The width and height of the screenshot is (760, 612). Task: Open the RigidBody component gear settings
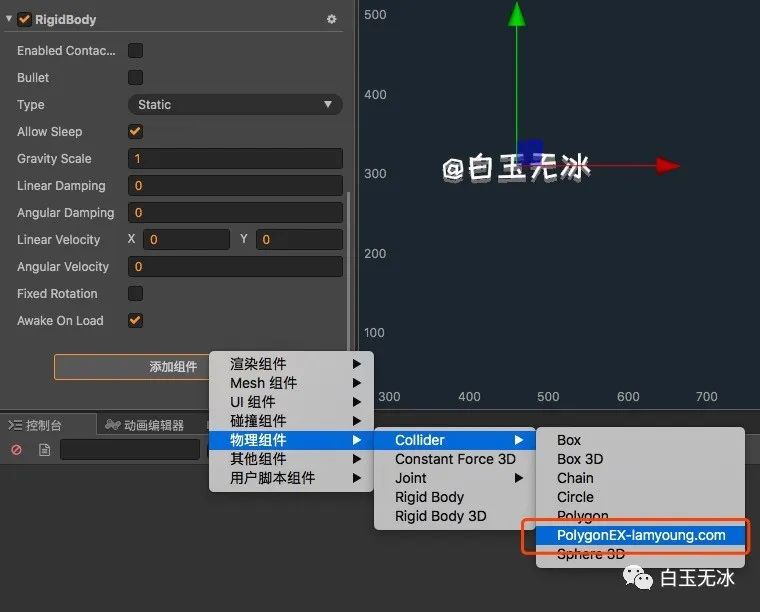332,19
